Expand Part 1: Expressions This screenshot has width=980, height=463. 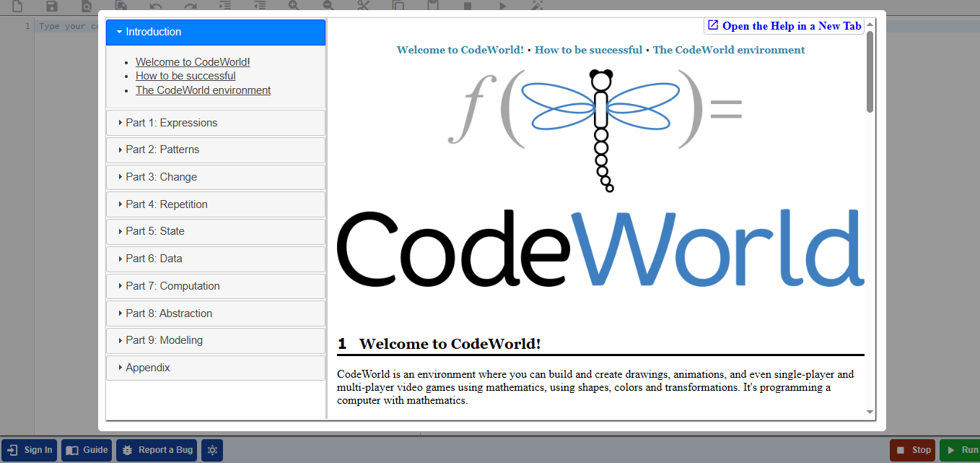point(216,123)
